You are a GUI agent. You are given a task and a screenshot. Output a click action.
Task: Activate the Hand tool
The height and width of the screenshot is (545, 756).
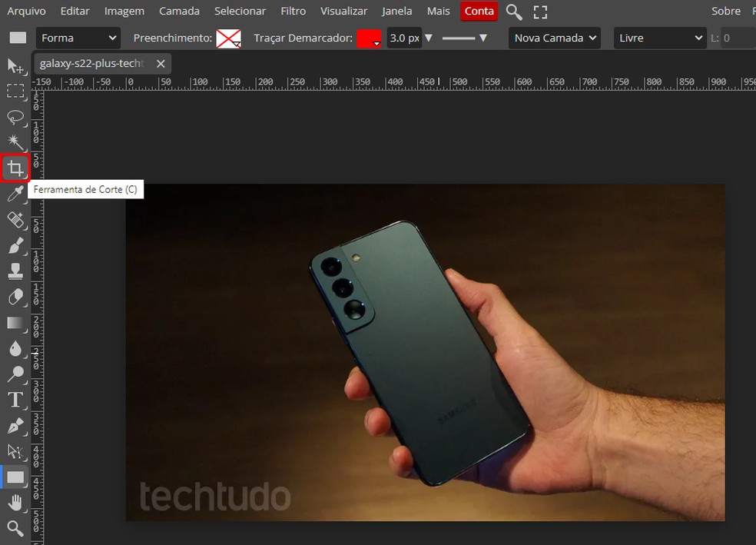click(15, 503)
